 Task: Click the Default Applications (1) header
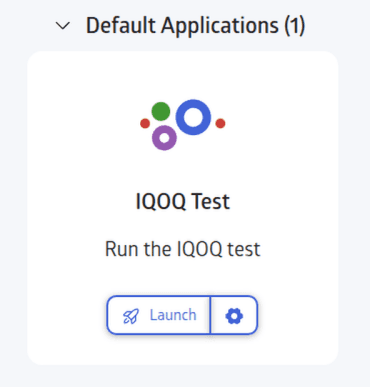point(195,26)
